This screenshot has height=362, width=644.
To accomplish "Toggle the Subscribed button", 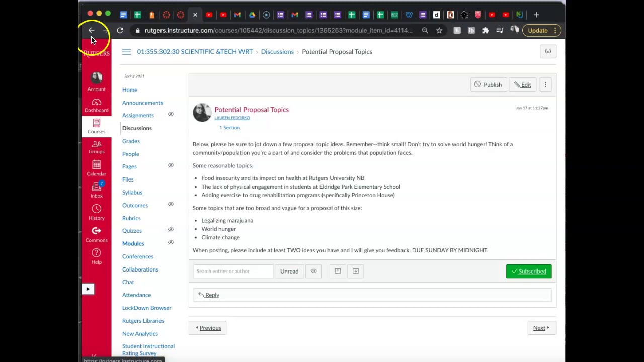I will coord(529,271).
